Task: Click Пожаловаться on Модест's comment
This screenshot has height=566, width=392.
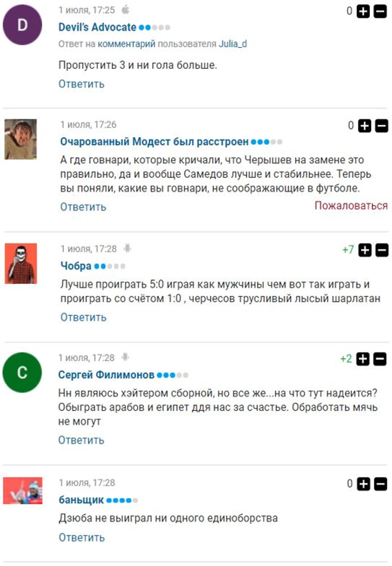Action: tap(351, 205)
